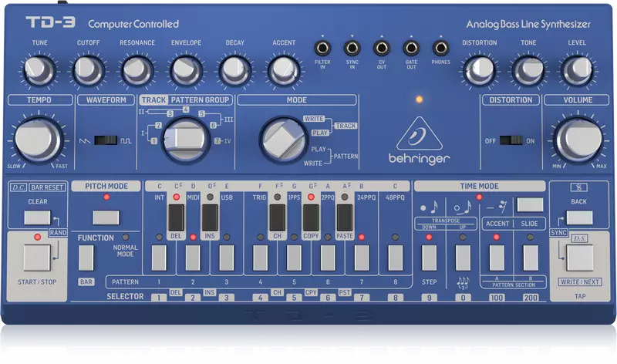Click the LEVEL knob
Image resolution: width=617 pixels, height=364 pixels.
click(577, 71)
